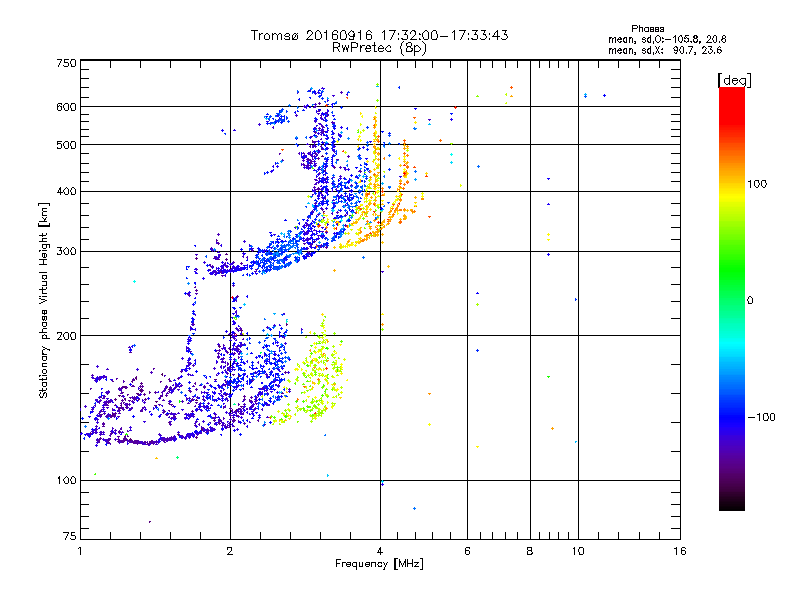
Task: Click the '[deg]' colorbar unit label
Action: 734,80
